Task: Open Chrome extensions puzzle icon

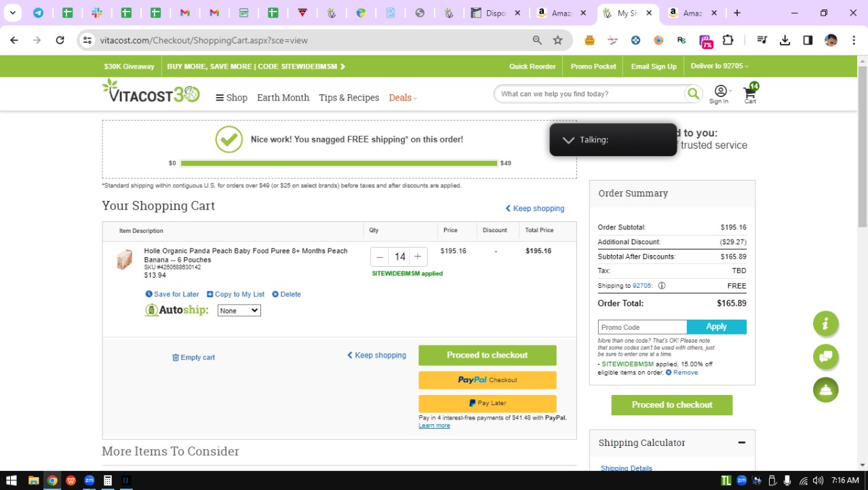Action: 728,40
